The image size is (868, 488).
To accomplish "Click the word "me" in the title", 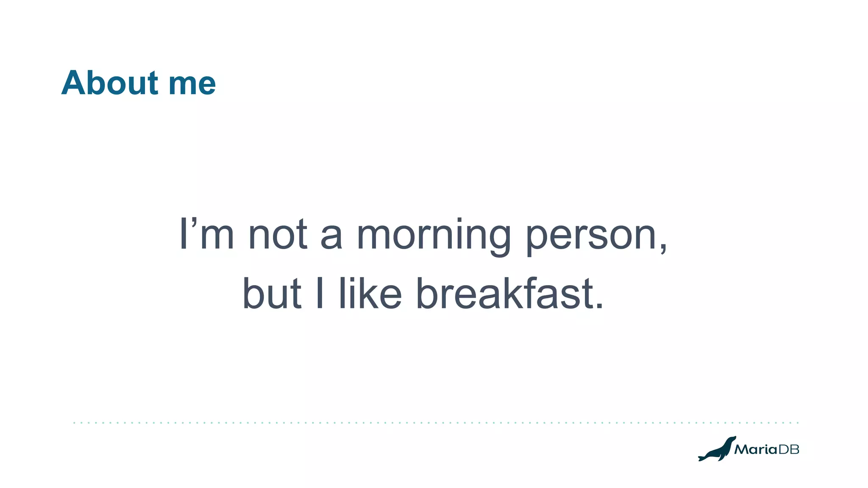I will click(192, 85).
